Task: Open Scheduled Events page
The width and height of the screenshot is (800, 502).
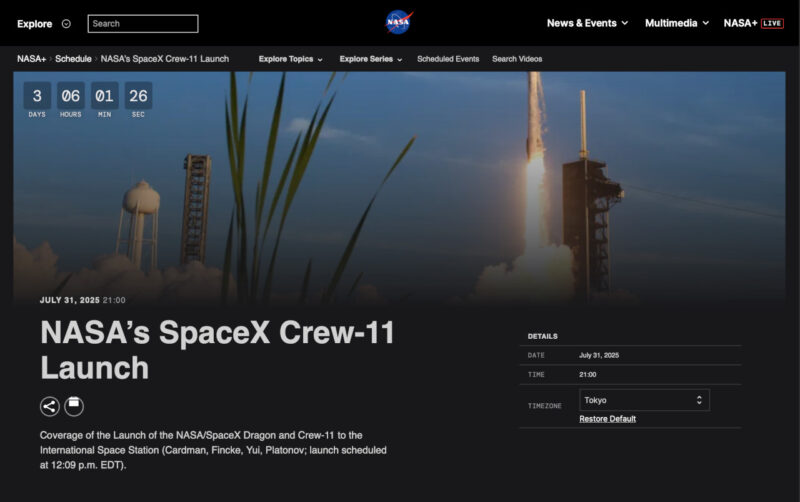Action: click(448, 59)
